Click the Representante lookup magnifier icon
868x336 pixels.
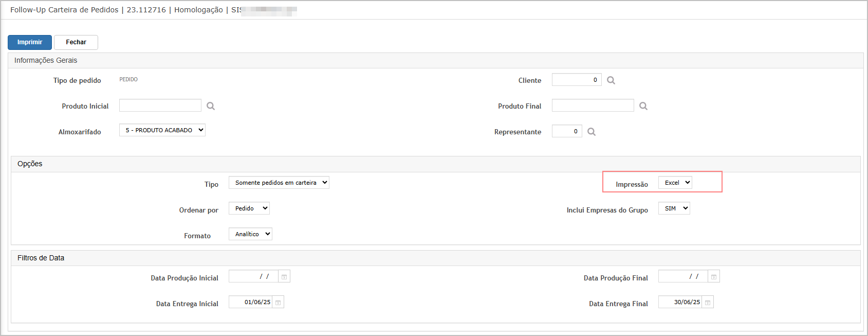[592, 132]
